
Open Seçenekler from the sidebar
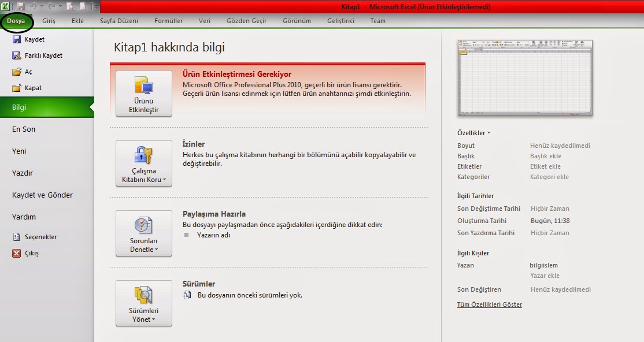click(35, 237)
